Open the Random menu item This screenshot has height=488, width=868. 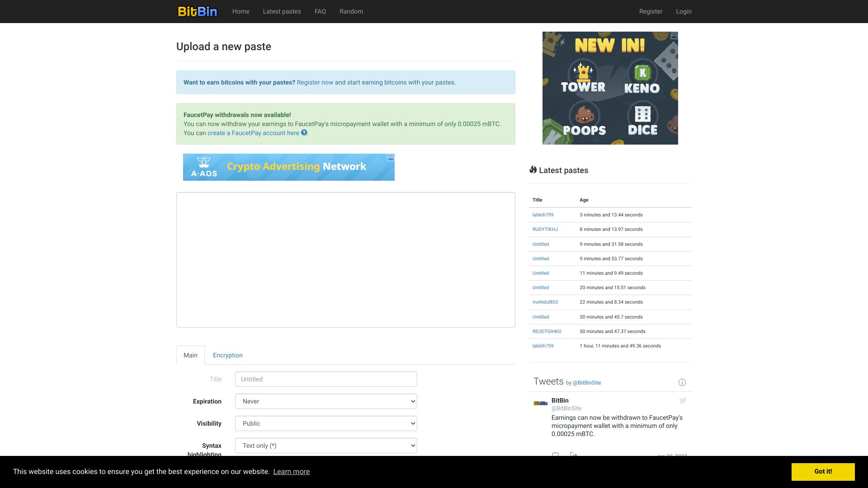[x=351, y=11]
